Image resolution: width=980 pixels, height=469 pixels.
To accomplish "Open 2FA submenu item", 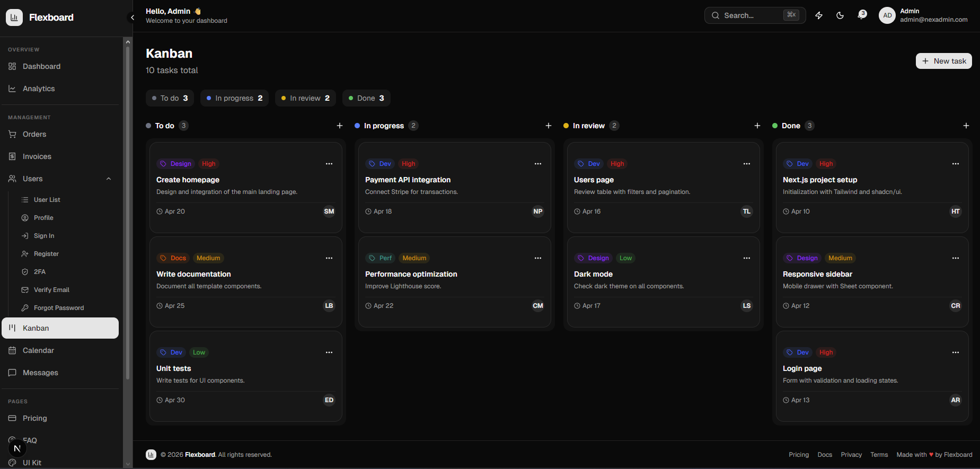I will tap(67, 272).
